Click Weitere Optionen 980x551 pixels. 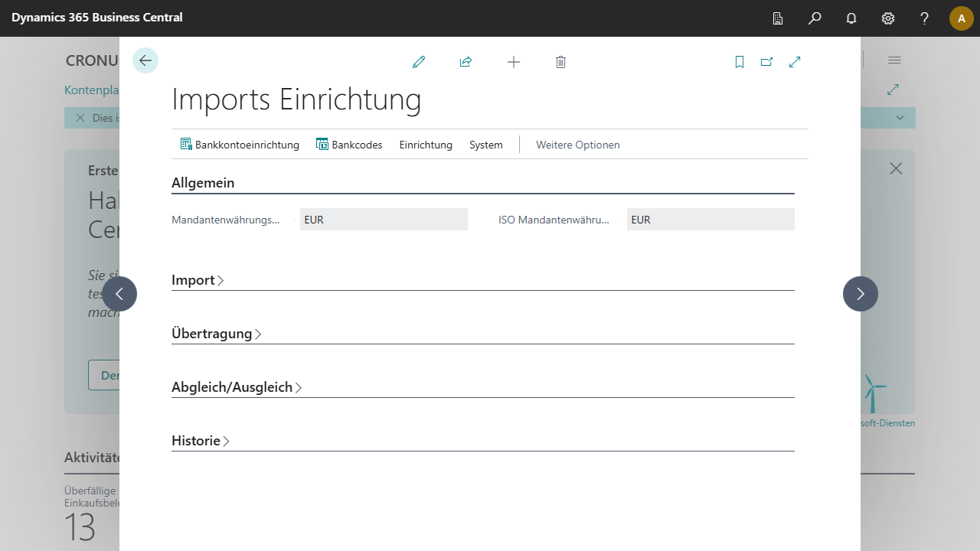578,145
